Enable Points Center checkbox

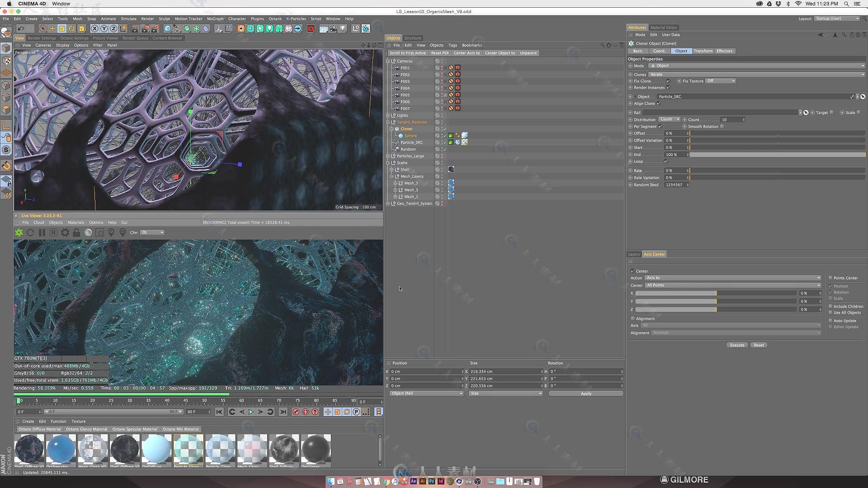click(830, 278)
